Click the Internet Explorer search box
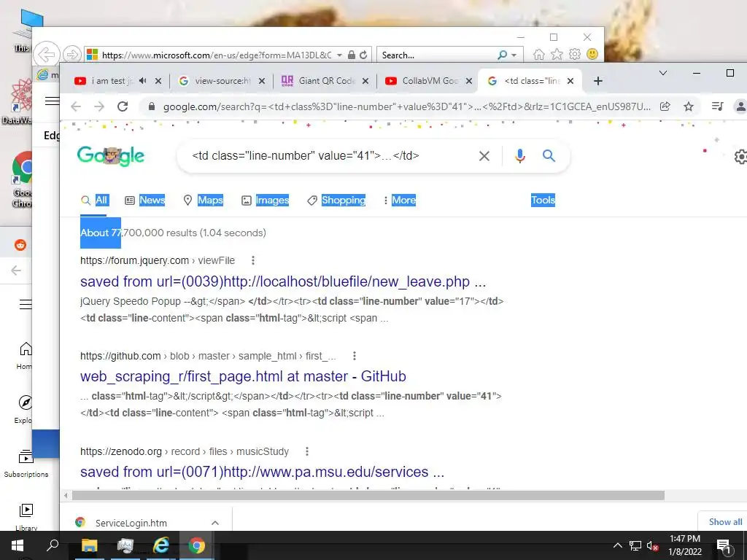 [438, 55]
